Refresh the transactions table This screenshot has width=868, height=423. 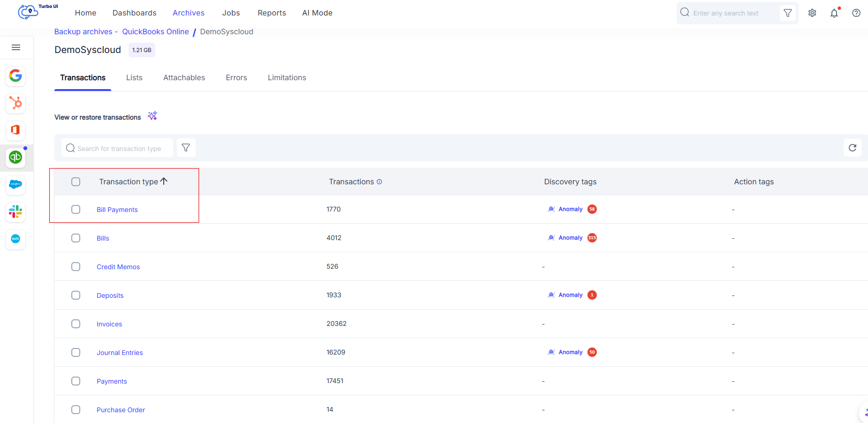tap(853, 148)
